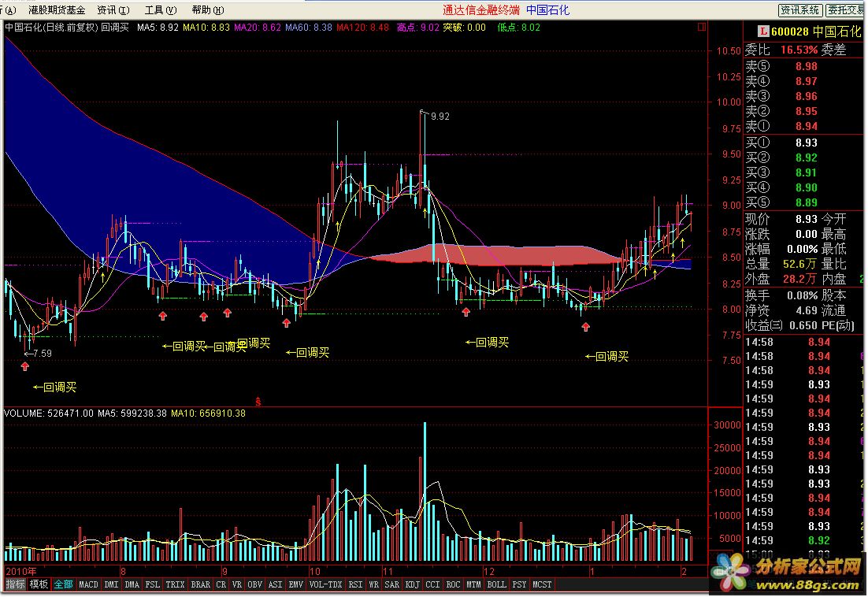Open the 帮助(H) menu
868x597 pixels.
(x=208, y=10)
